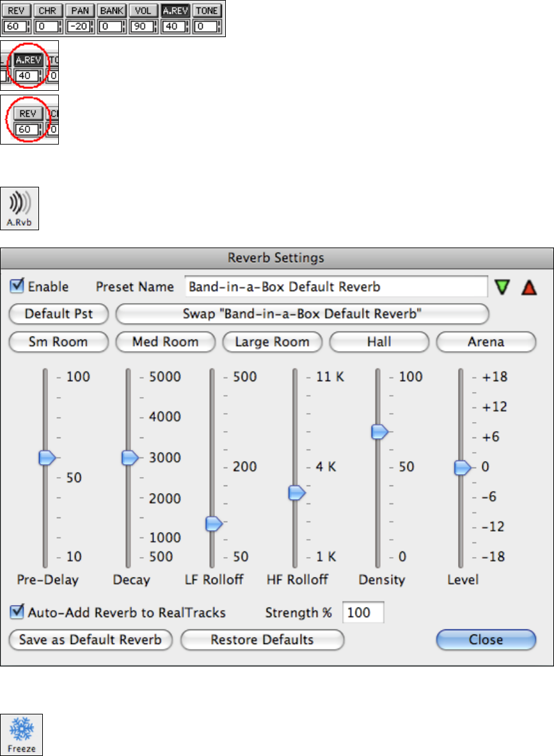Apply the Arena preset

486,342
